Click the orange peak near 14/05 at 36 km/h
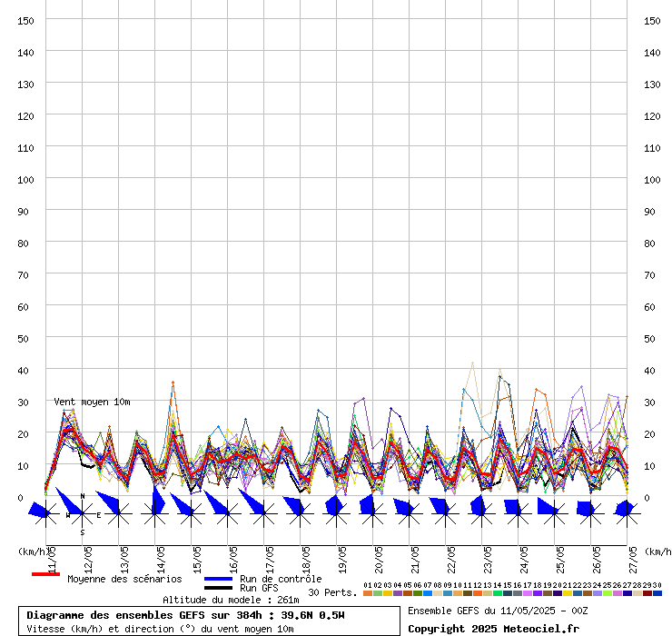Image resolution: width=672 pixels, height=636 pixels. (173, 383)
